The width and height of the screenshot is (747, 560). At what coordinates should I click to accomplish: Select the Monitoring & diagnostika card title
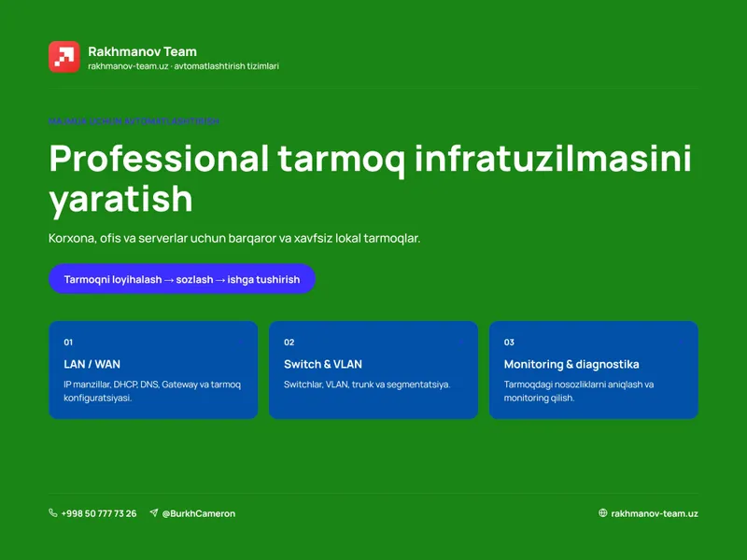click(x=571, y=364)
